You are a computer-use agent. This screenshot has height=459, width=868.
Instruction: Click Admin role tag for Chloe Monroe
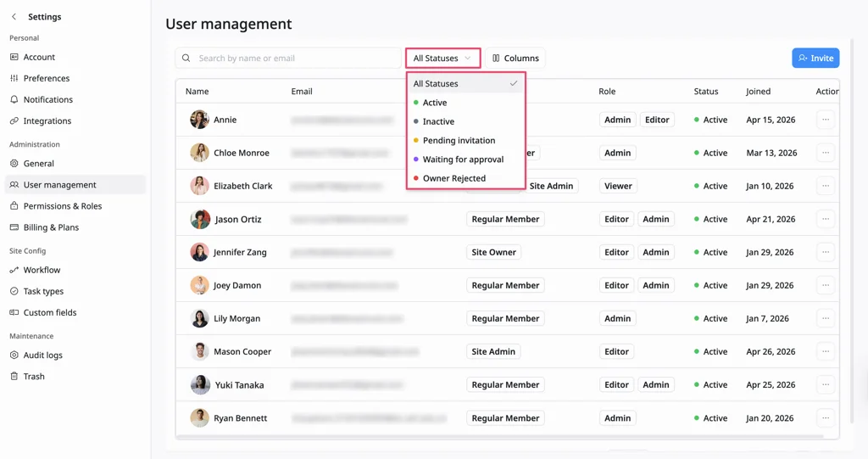pos(617,153)
